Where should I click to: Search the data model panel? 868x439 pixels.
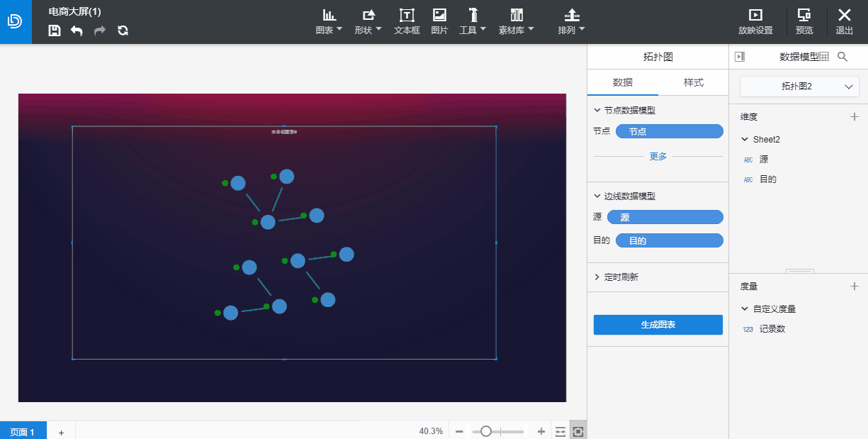(x=842, y=57)
